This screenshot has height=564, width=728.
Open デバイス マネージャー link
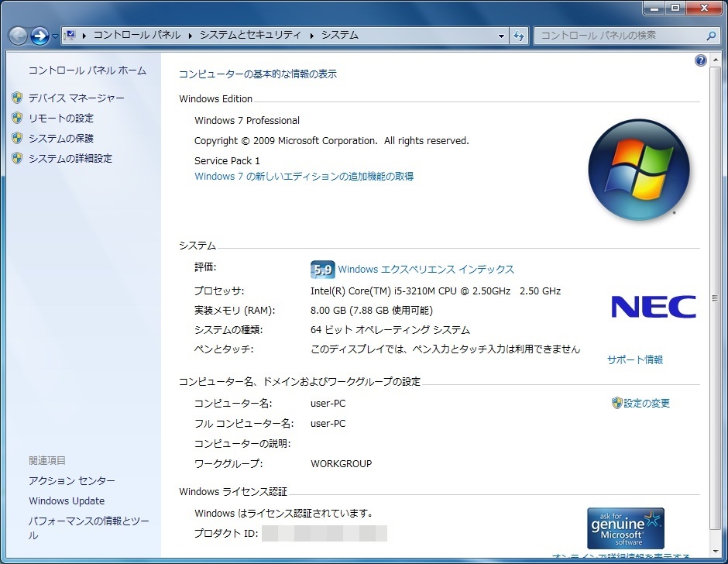(76, 98)
